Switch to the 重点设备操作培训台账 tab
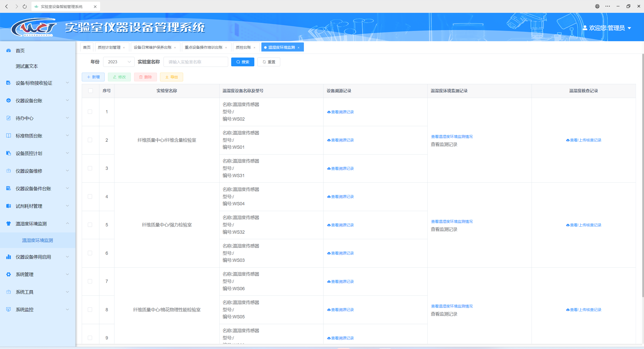Viewport: 644px width, 349px height. tap(204, 47)
